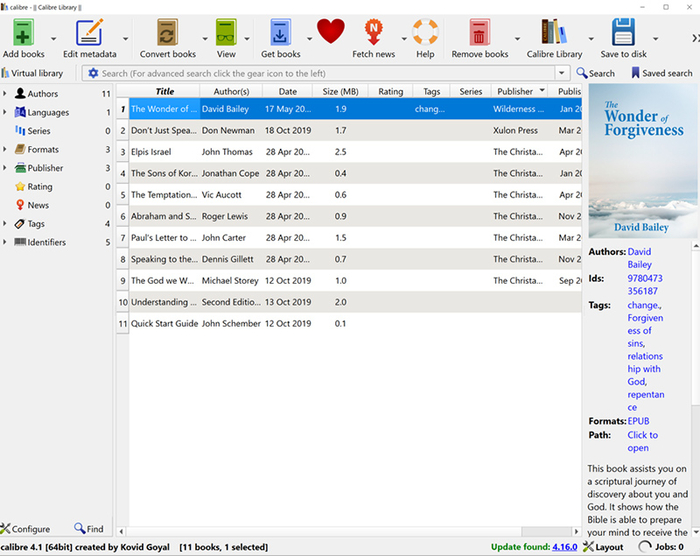This screenshot has width=700, height=556.
Task: Click the advanced search gear icon
Action: pos(93,73)
